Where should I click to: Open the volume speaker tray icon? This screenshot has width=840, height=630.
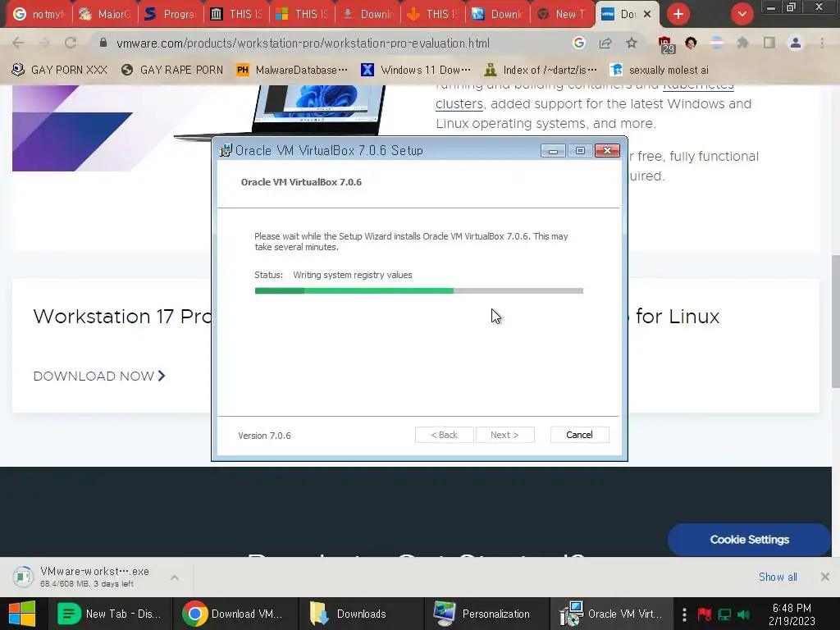coord(743,614)
